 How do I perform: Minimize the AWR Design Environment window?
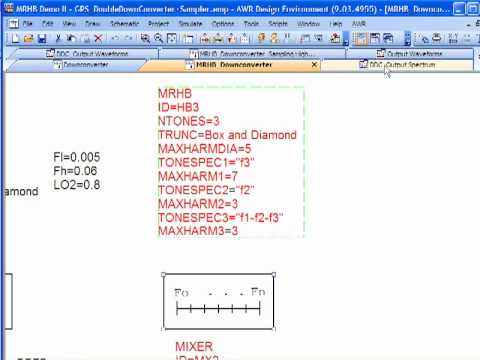(x=459, y=9)
